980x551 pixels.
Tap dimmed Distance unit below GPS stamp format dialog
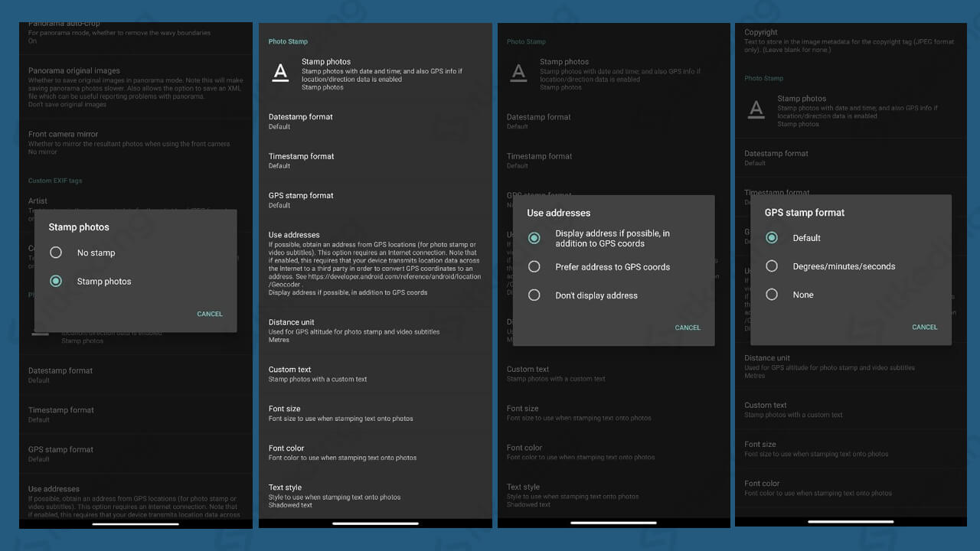coord(851,367)
